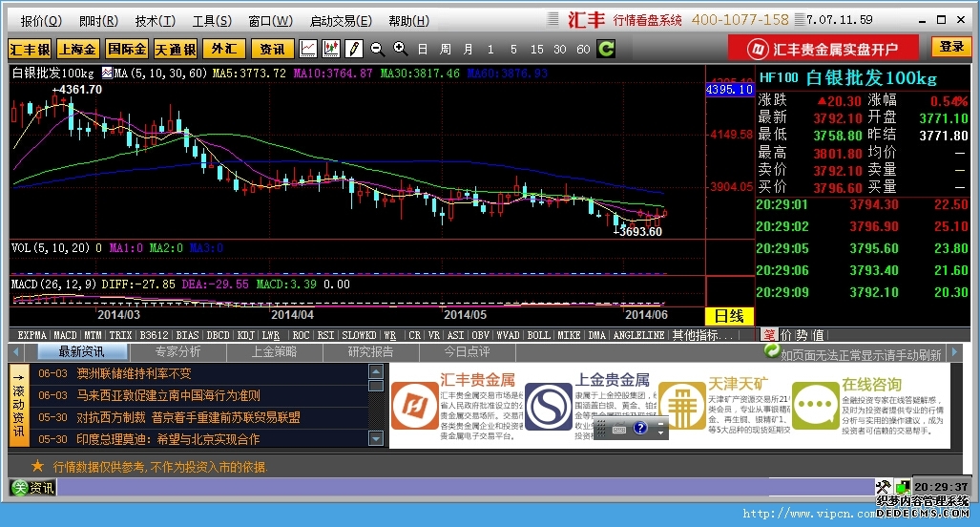Switch to the 上金策略 tab
This screenshot has width=980, height=527.
(x=275, y=352)
